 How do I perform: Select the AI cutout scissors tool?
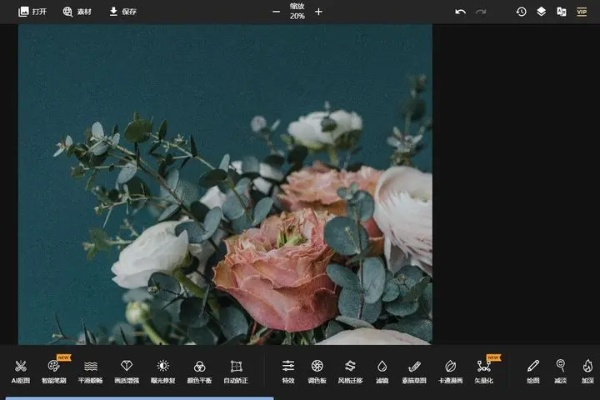tap(21, 371)
